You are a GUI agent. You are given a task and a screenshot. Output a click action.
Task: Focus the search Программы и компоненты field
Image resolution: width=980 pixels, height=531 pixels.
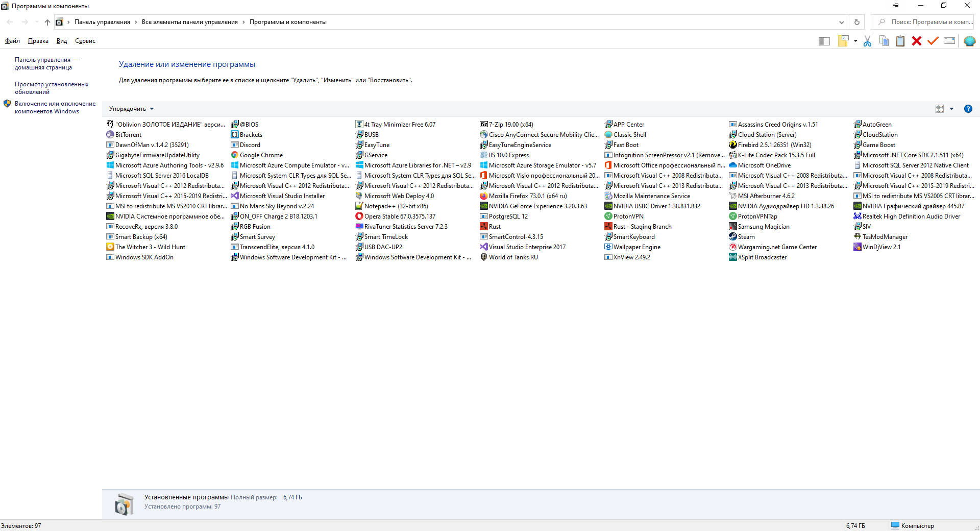pyautogui.click(x=923, y=22)
